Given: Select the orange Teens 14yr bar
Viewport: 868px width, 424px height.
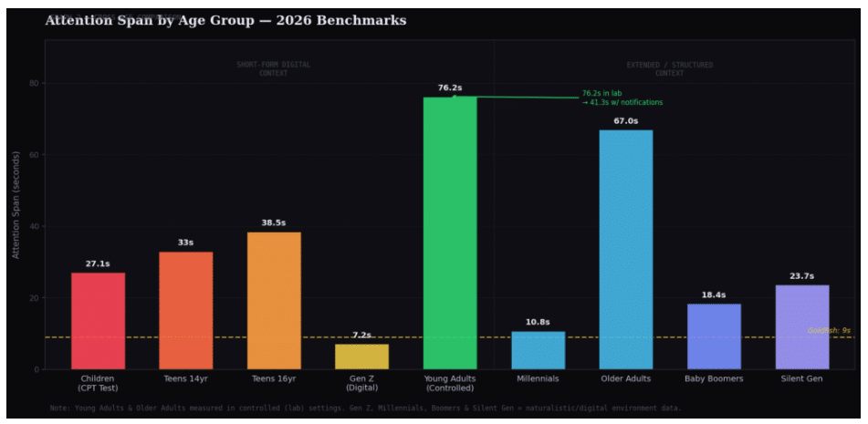Looking at the screenshot, I should [x=185, y=310].
